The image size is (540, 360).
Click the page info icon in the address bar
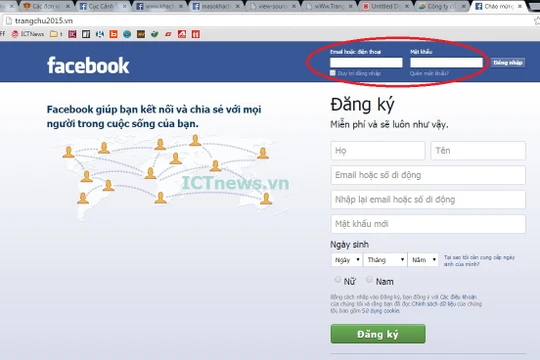click(9, 21)
